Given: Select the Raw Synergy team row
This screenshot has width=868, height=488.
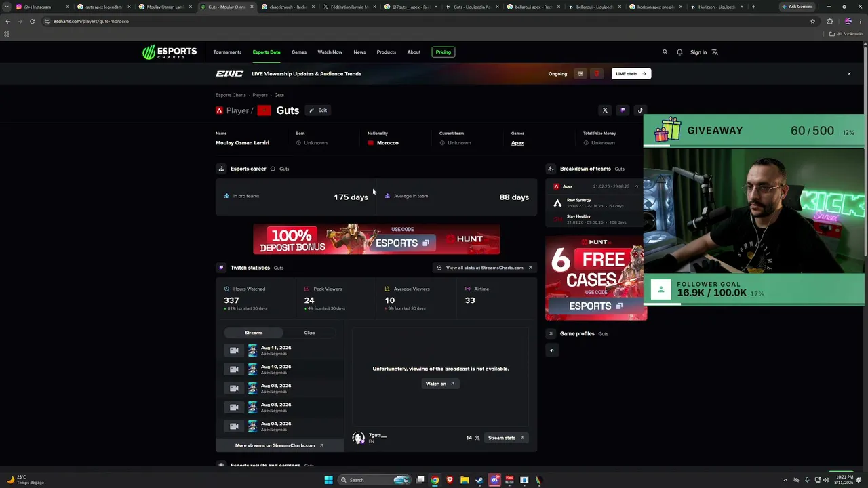Looking at the screenshot, I should pyautogui.click(x=595, y=203).
